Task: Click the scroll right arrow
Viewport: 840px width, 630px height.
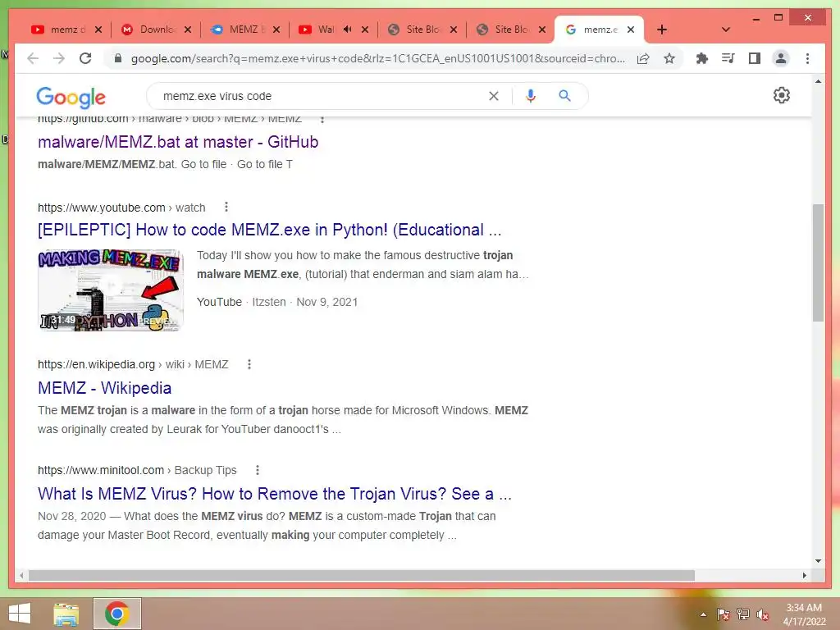Action: pyautogui.click(x=804, y=575)
